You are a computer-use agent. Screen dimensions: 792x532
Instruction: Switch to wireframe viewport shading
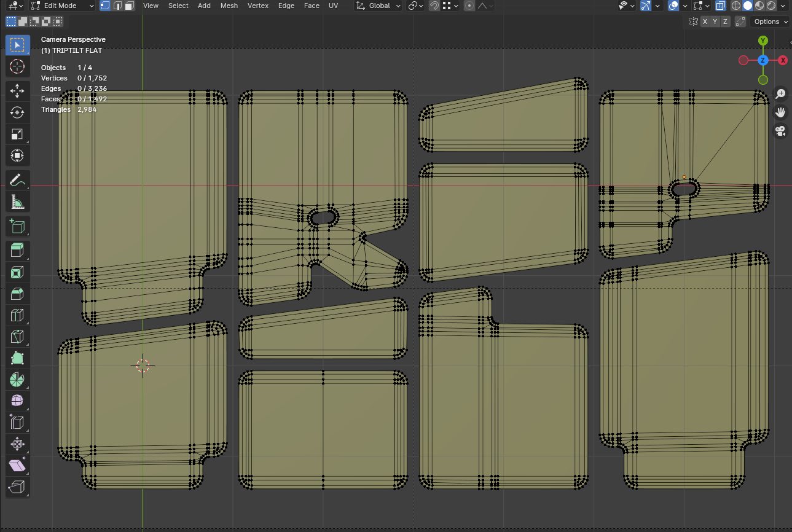(x=736, y=6)
